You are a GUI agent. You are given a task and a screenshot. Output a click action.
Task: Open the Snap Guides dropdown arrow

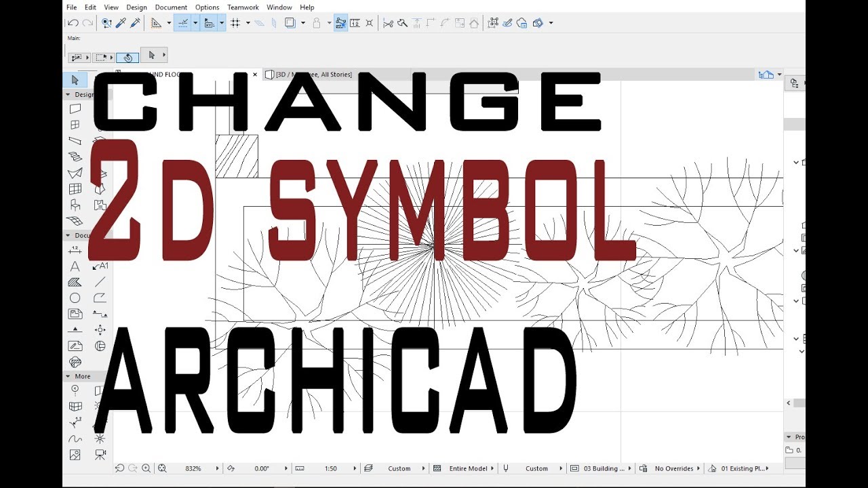195,23
